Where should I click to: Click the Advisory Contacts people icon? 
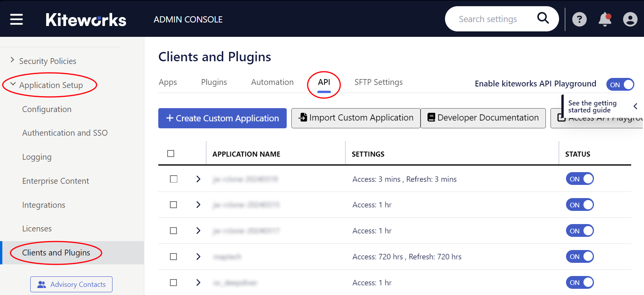[42, 285]
